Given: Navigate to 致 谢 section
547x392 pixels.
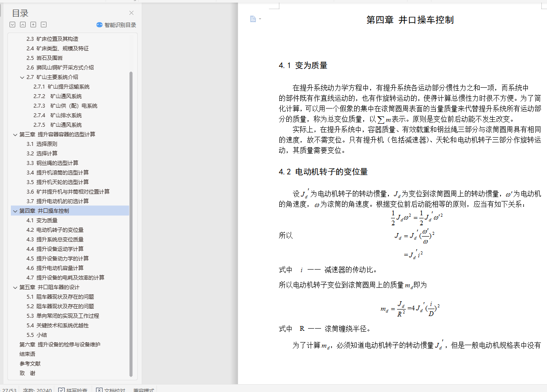Looking at the screenshot, I should click(x=27, y=373).
